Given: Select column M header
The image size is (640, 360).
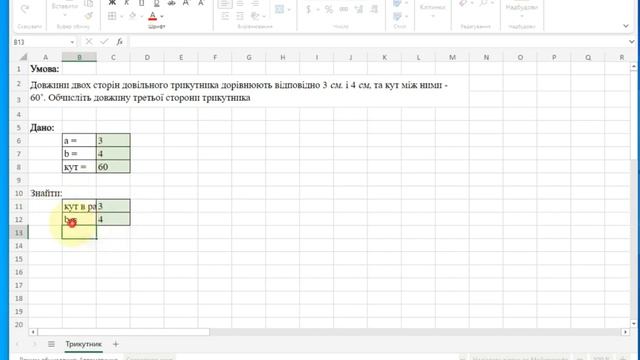Looking at the screenshot, I should (x=452, y=57).
